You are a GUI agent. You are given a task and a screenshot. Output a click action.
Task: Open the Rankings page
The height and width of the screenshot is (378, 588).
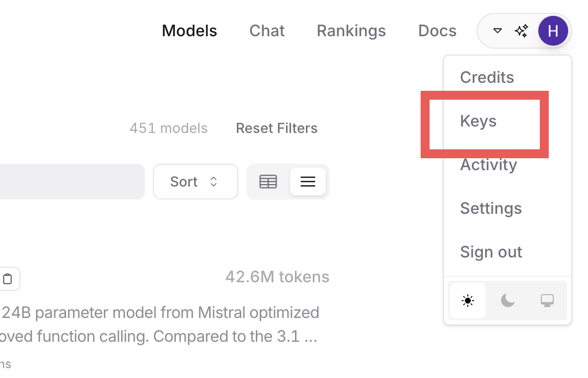click(x=352, y=31)
